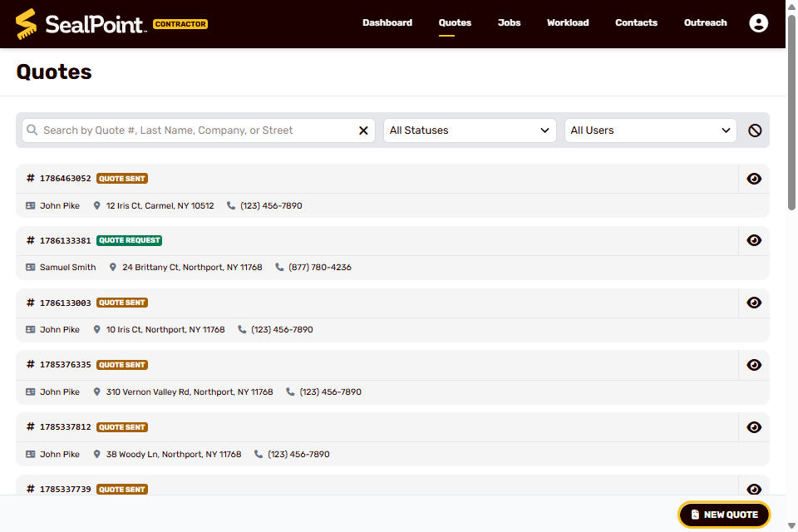Click phone icon on 10 Iris Ct row
The height and width of the screenshot is (532, 798).
coord(242,329)
